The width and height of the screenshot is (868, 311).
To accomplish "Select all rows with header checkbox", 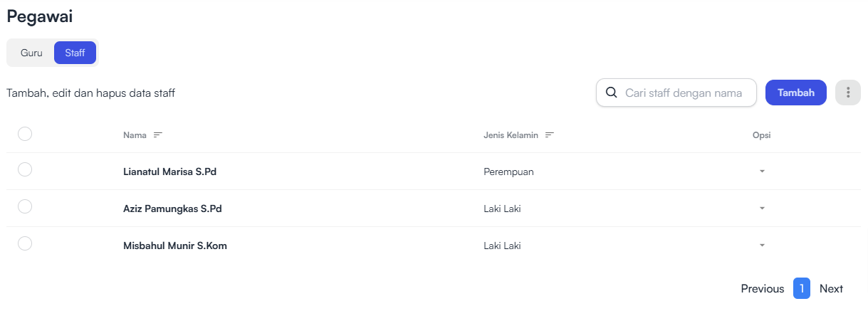I will click(25, 133).
